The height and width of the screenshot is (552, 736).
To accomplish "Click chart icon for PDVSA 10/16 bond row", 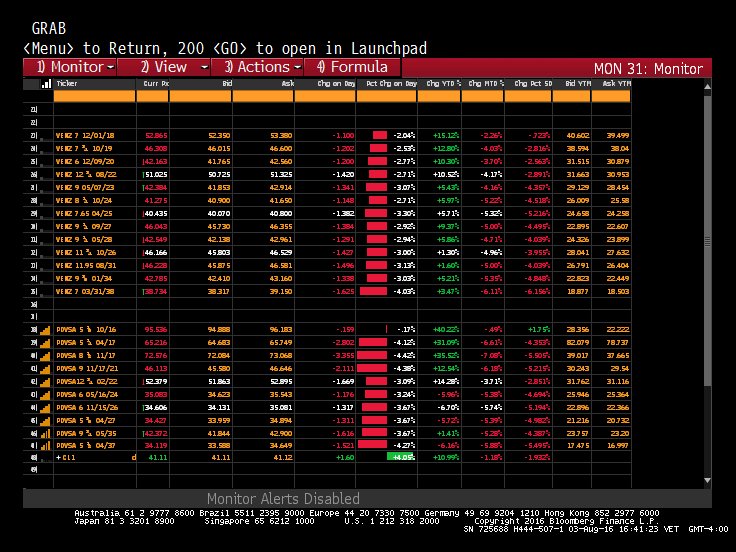I will click(x=45, y=330).
